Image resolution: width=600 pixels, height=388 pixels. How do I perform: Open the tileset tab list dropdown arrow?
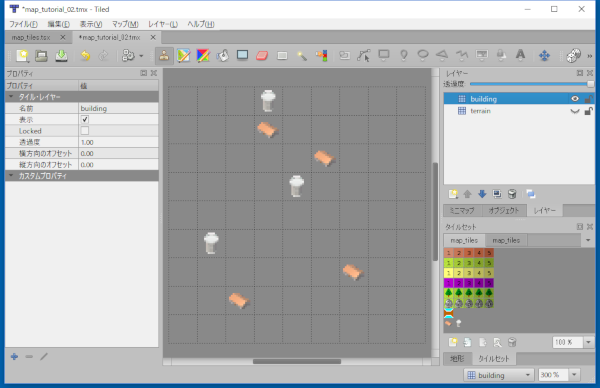tap(588, 240)
